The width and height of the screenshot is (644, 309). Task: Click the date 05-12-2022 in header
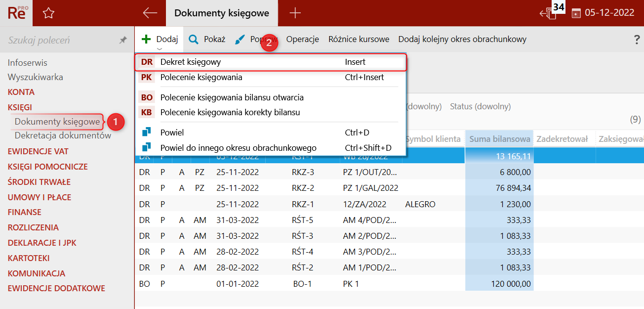point(609,13)
